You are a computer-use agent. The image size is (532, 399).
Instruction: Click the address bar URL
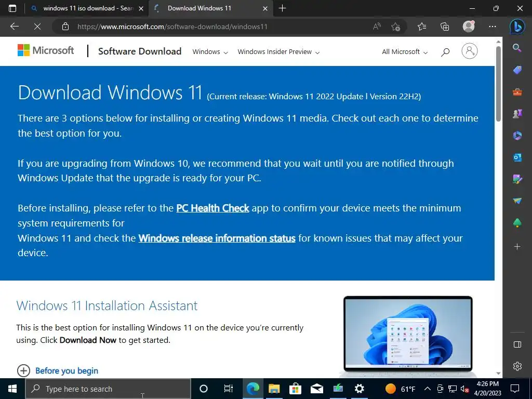(x=172, y=26)
